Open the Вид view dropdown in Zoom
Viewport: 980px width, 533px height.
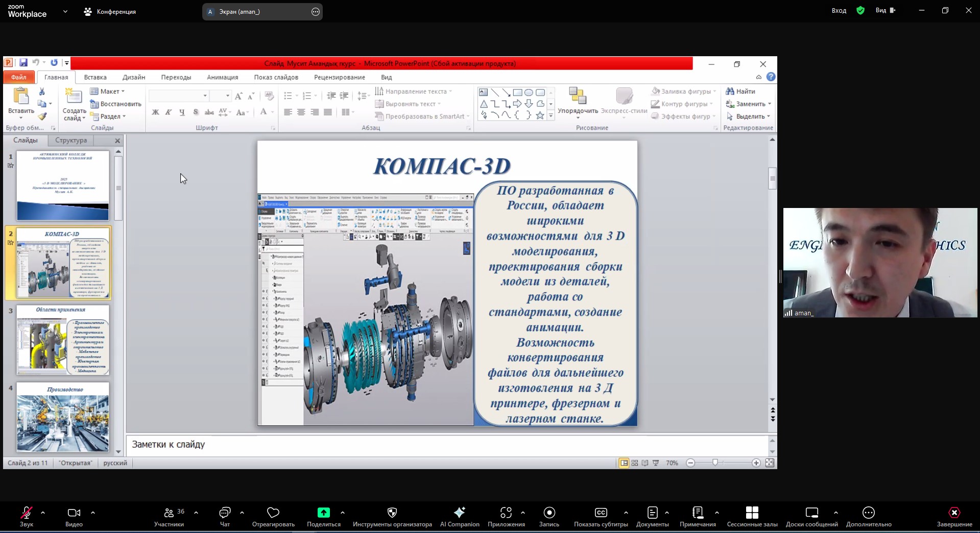coord(885,10)
